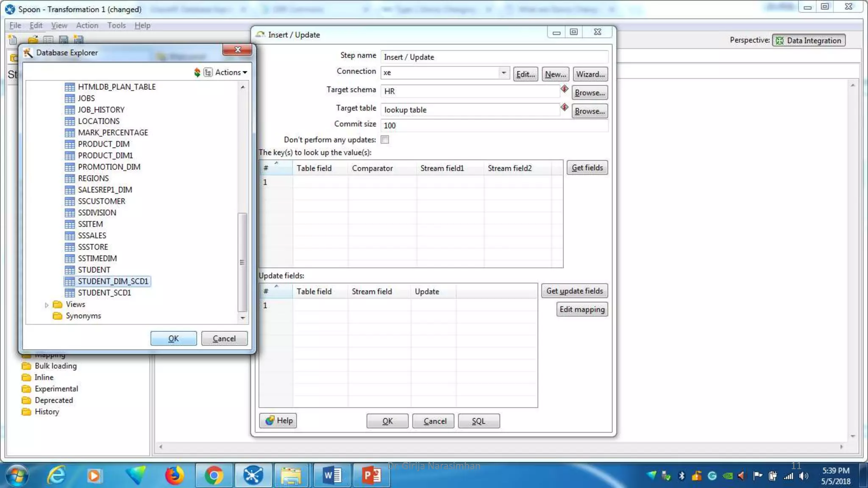This screenshot has height=488, width=868.
Task: Open the Action menu
Action: [87, 25]
